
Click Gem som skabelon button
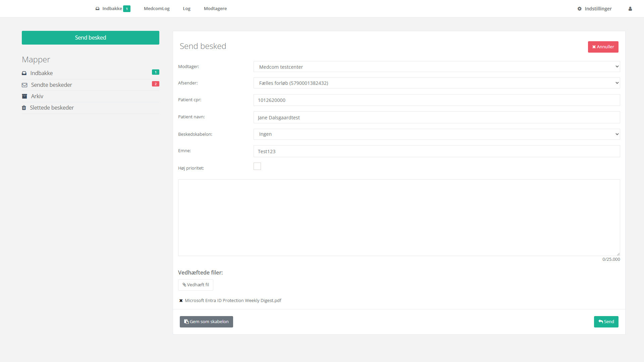click(206, 322)
